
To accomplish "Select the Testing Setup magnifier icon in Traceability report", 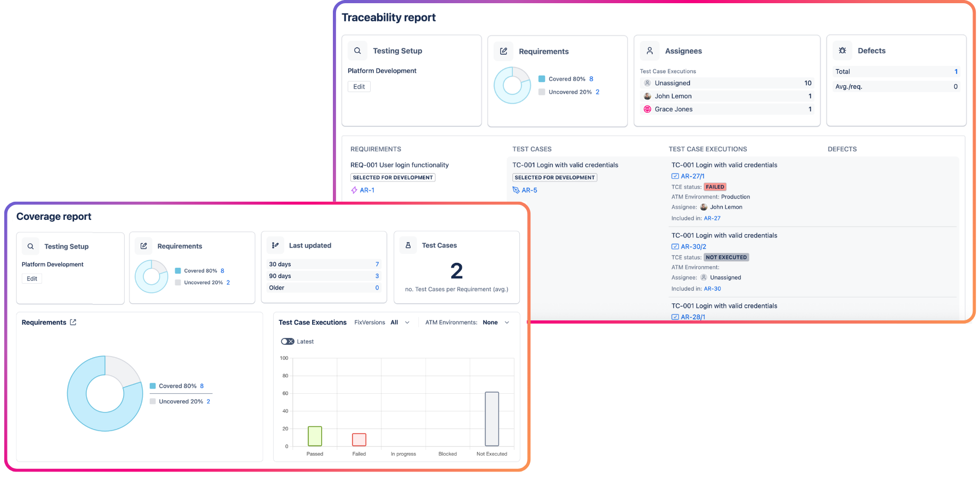I will click(x=357, y=50).
